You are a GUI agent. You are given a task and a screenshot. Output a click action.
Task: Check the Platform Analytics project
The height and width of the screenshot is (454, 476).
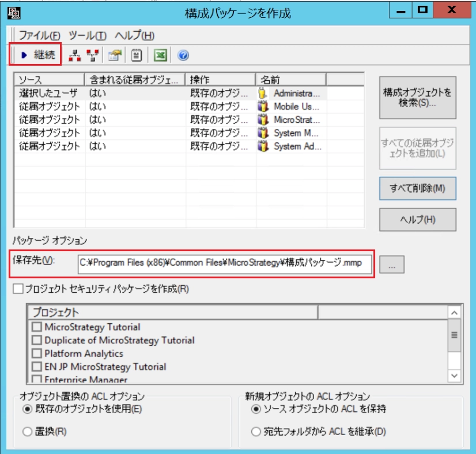pyautogui.click(x=37, y=354)
